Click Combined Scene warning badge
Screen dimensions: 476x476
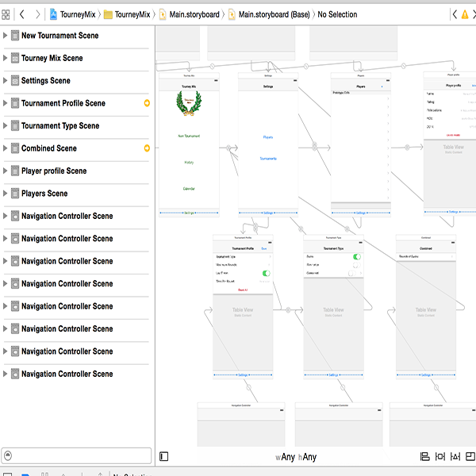tap(147, 148)
